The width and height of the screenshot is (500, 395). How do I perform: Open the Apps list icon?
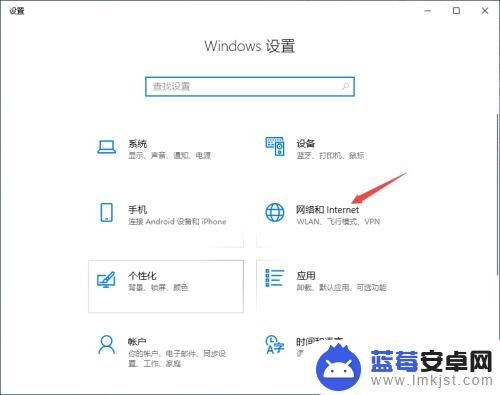275,278
